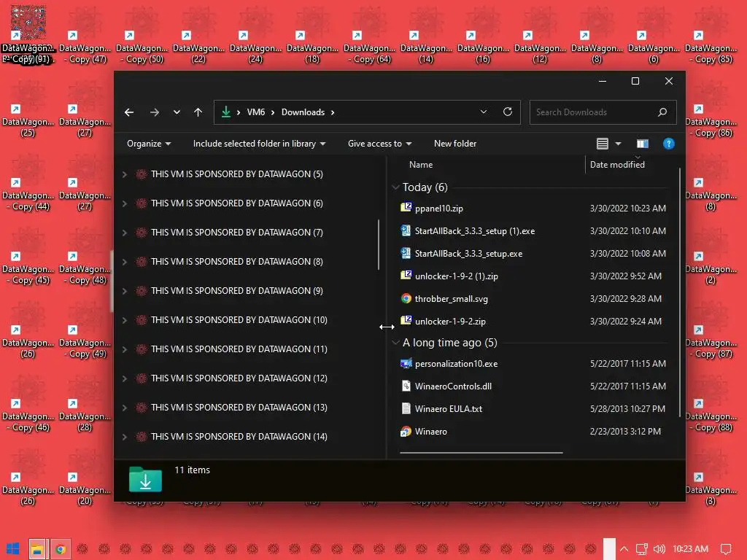The image size is (747, 560).
Task: Expand THIS VM IS SPONSORED BY DATAWAGON (6)
Action: [x=124, y=204]
